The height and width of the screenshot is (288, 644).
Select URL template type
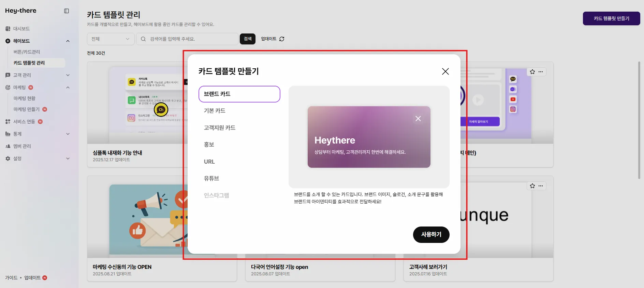click(x=239, y=162)
